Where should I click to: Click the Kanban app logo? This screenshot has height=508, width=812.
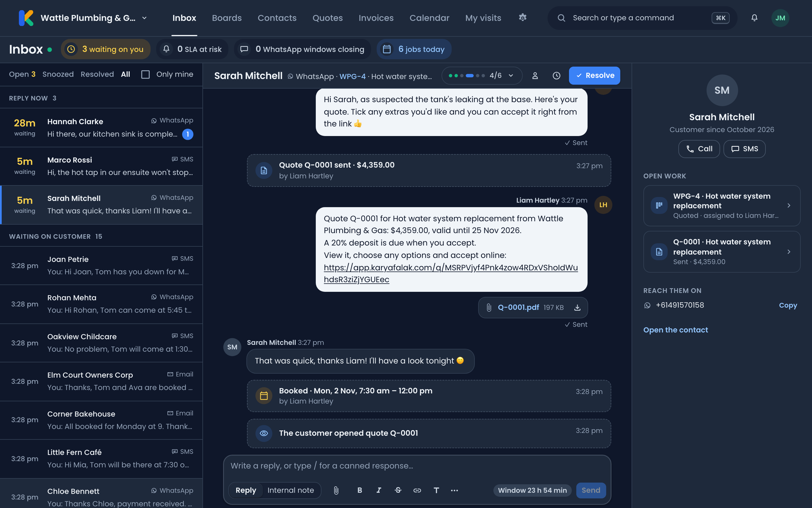(x=26, y=18)
